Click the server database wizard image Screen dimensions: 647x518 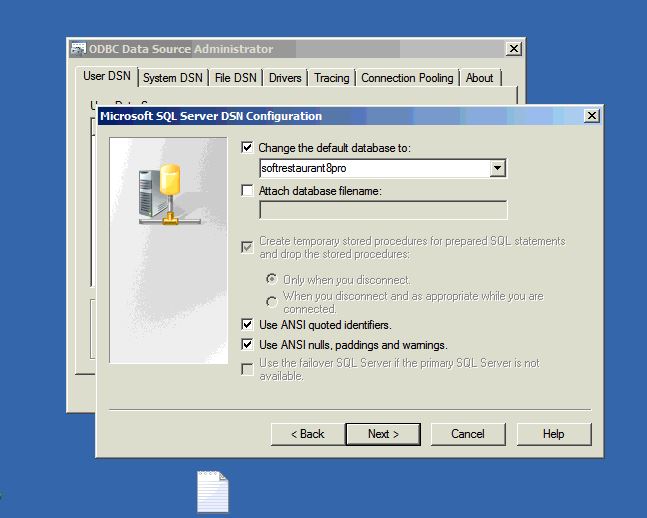pos(168,250)
